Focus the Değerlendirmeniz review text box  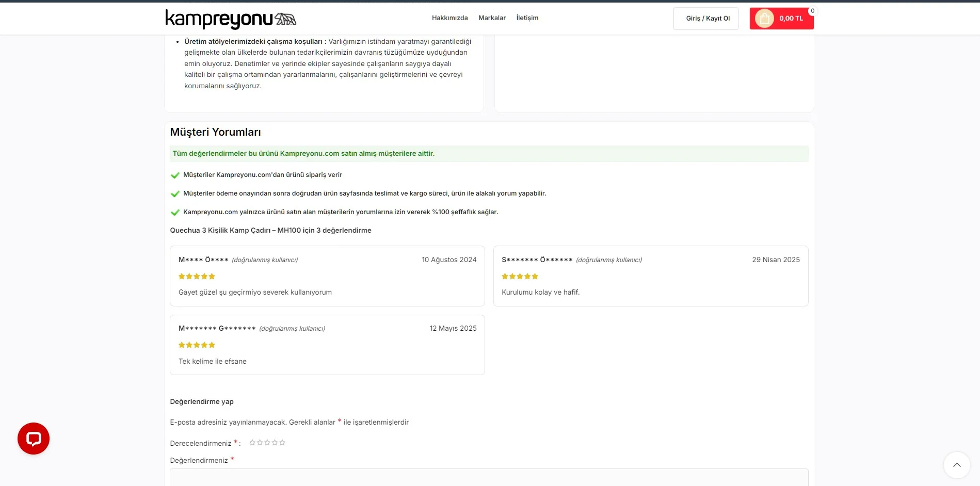tap(489, 477)
